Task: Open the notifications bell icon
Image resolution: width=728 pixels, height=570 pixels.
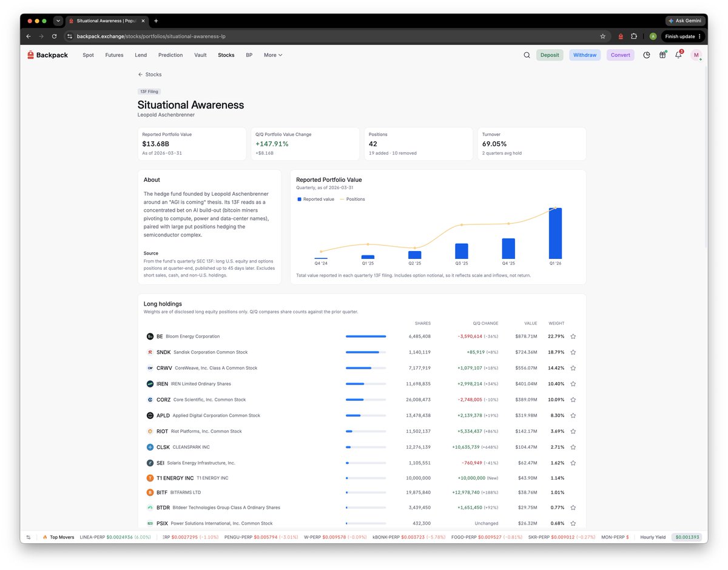Action: pos(678,55)
